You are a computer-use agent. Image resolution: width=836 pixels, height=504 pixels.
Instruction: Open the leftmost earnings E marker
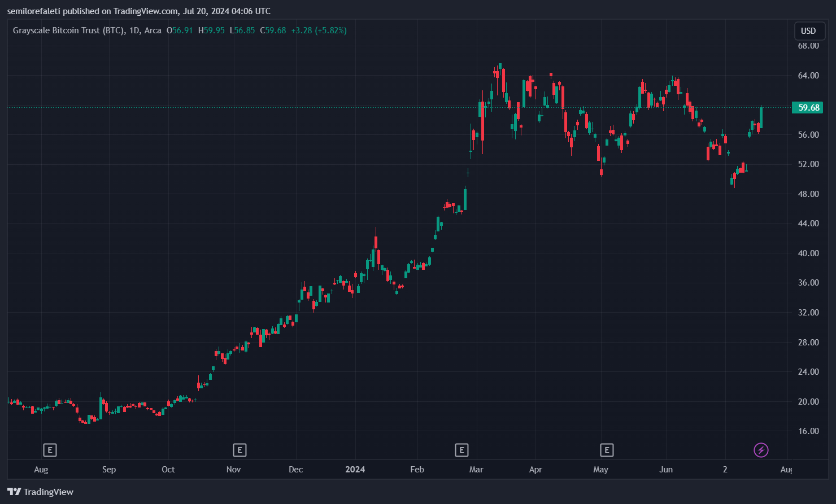[x=50, y=450]
